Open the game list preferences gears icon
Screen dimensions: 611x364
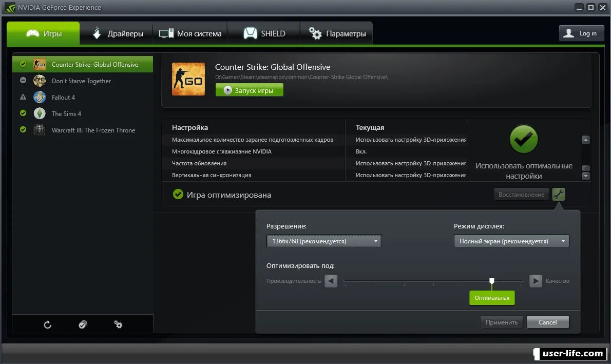coord(118,324)
